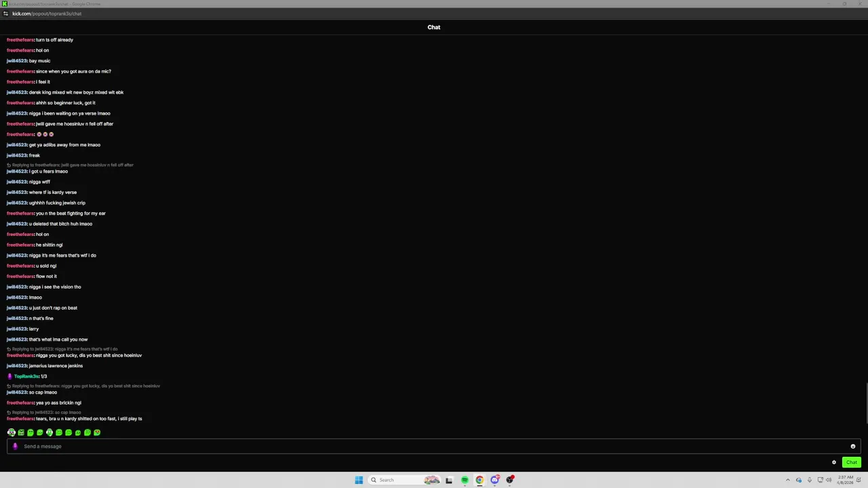The image size is (868, 488).
Task: Open Windows Start menu
Action: tap(359, 480)
